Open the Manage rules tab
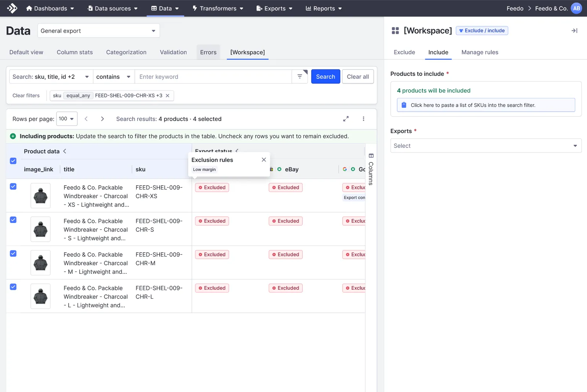587x392 pixels. click(x=480, y=52)
